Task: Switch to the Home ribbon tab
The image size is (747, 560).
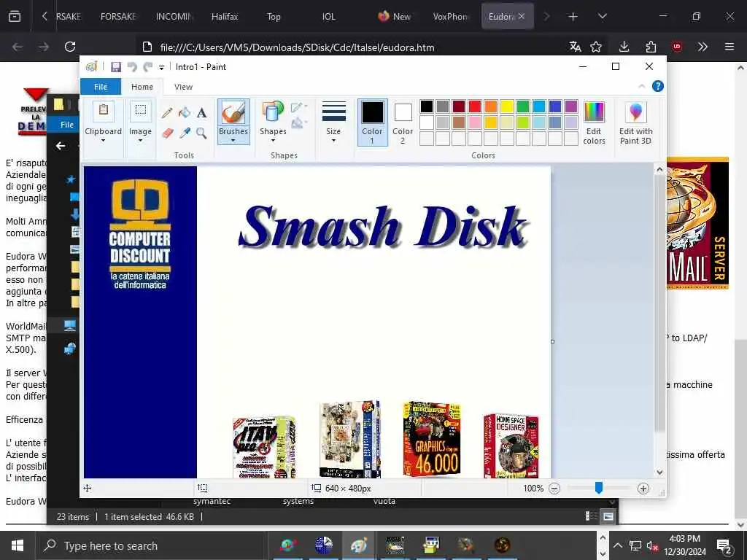Action: (142, 87)
